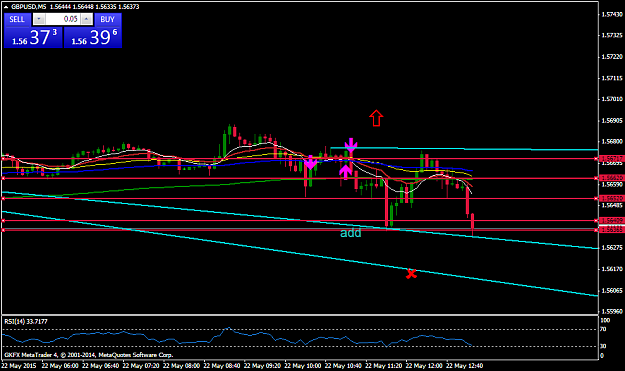The height and width of the screenshot is (371, 625).
Task: Click the 22 May 08:40 time label
Action: click(222, 365)
